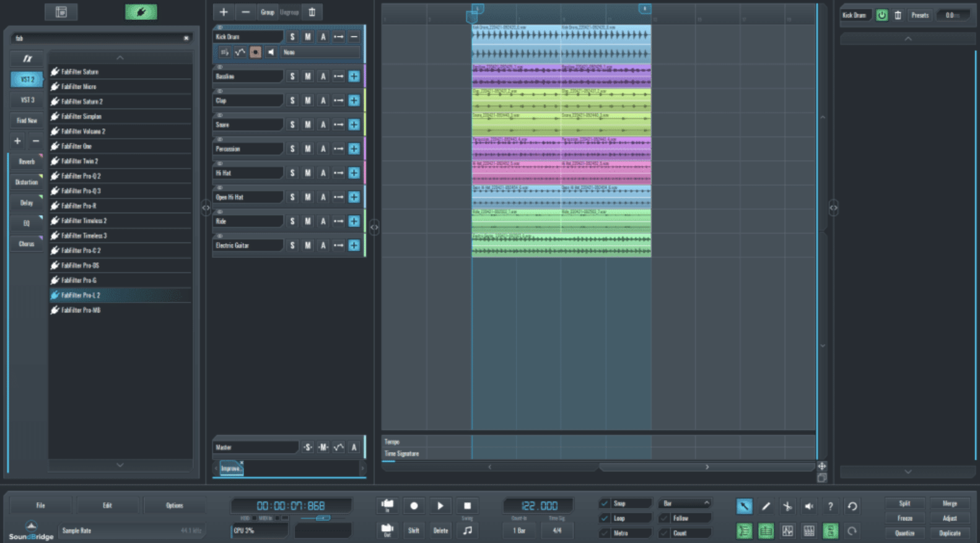Expand the Percussion track details
Viewport: 980px width, 543px height.
[354, 149]
